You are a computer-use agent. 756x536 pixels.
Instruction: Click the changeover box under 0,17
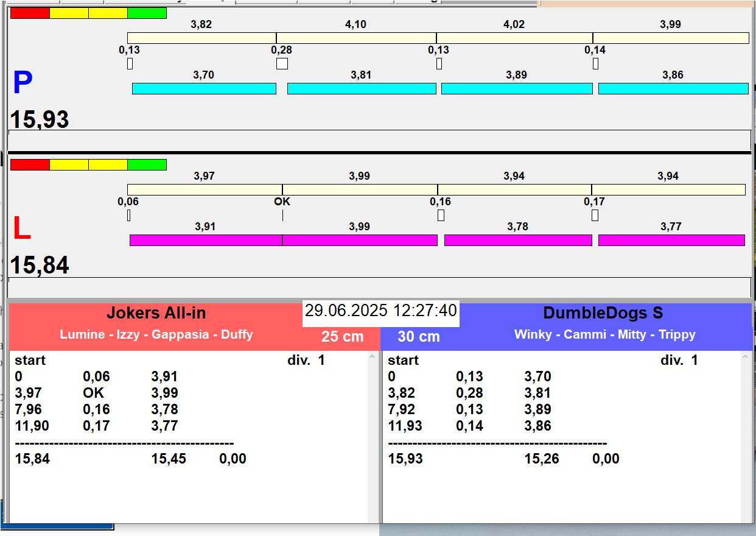tap(595, 215)
